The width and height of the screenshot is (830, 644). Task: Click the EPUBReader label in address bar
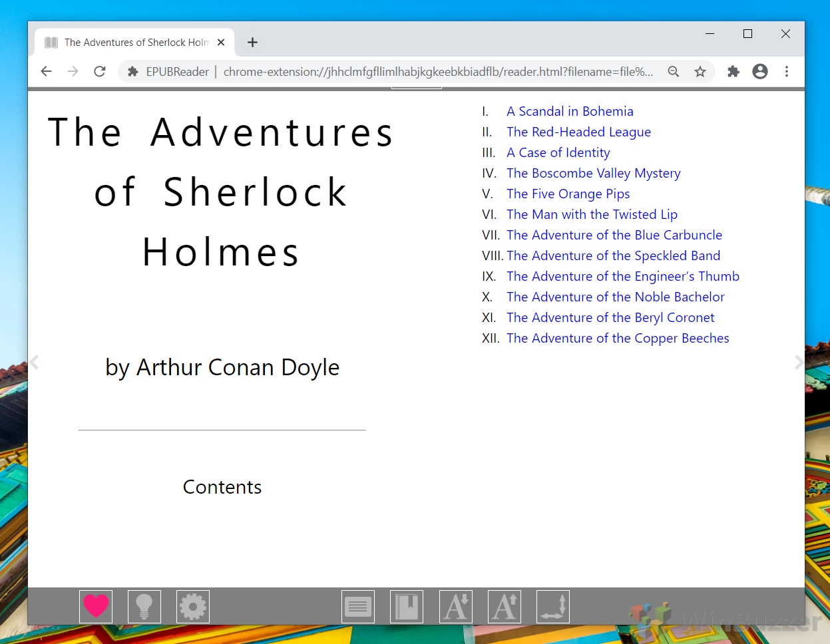[178, 71]
